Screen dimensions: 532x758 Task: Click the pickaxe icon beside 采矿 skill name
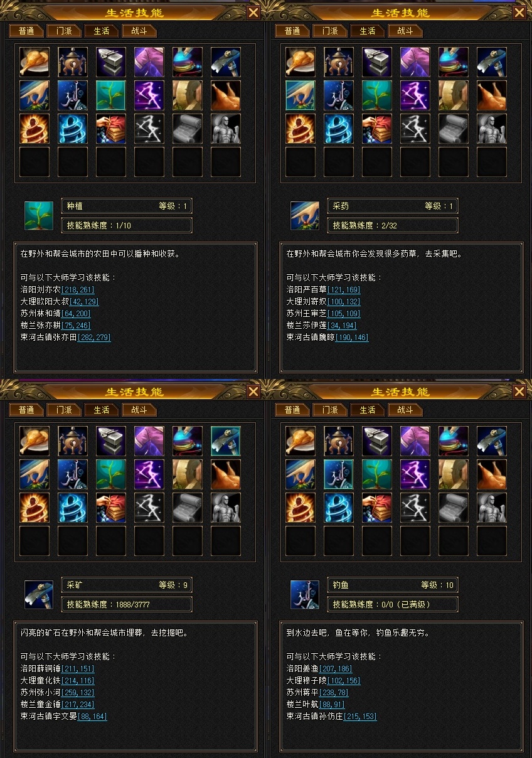(39, 595)
